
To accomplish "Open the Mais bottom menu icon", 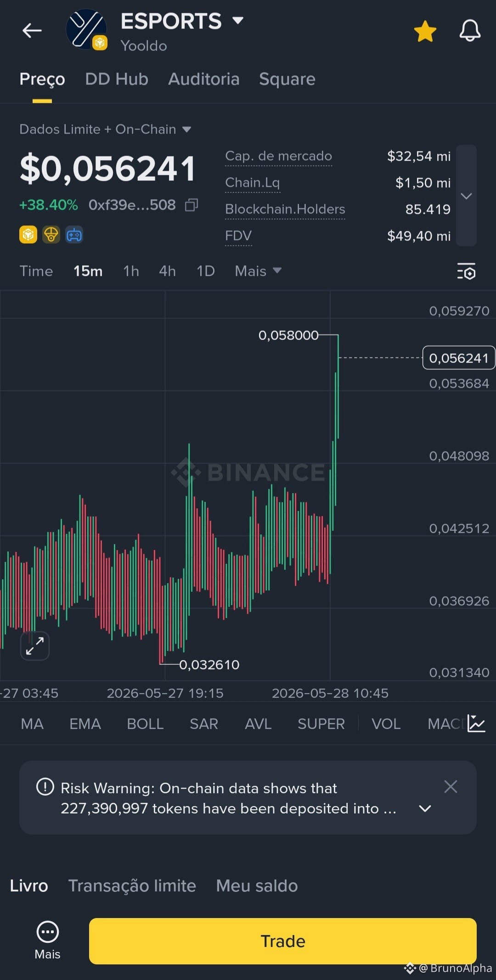I will [x=48, y=941].
